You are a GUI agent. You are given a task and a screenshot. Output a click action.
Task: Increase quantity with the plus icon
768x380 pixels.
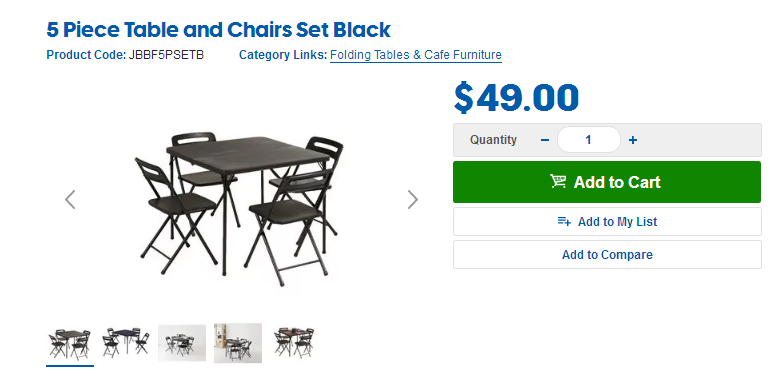[x=633, y=140]
